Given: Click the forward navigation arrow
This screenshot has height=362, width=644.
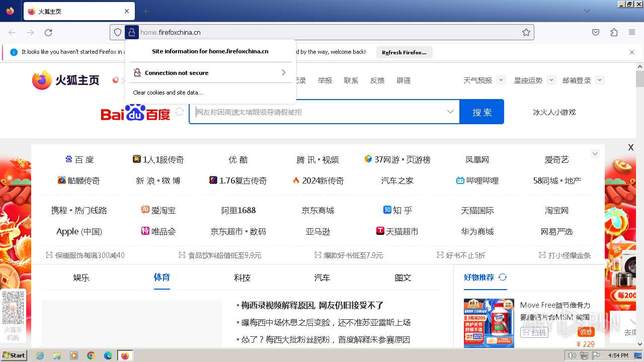Looking at the screenshot, I should pos(30,32).
